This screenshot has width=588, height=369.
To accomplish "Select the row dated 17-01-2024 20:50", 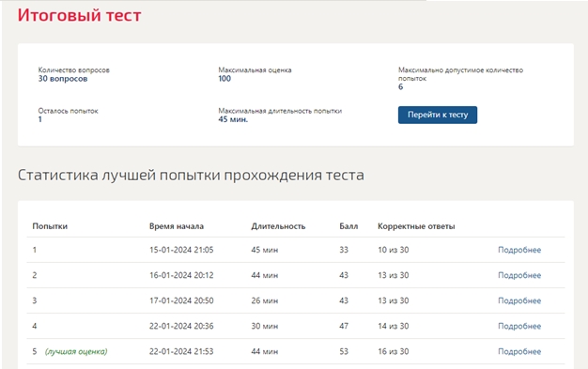I will [296, 300].
